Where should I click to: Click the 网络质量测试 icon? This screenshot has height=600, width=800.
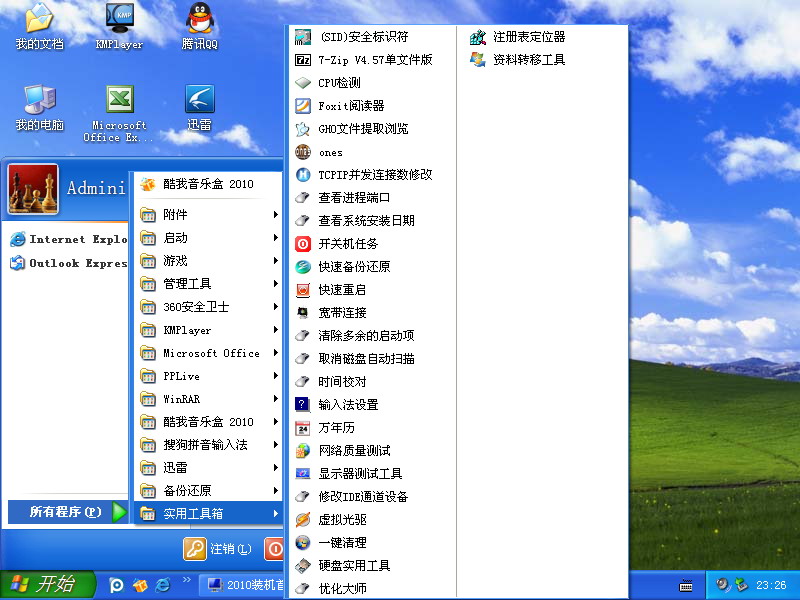coord(303,451)
